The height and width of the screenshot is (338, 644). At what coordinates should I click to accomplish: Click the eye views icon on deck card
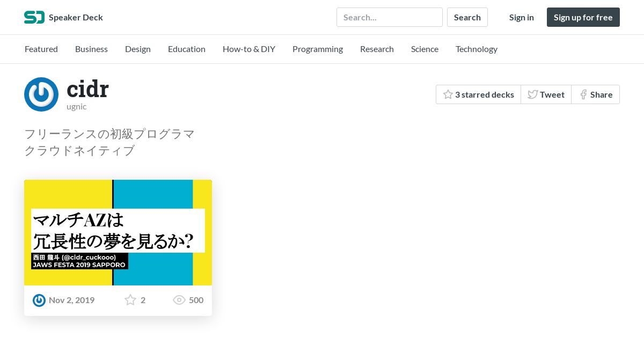[x=179, y=300]
